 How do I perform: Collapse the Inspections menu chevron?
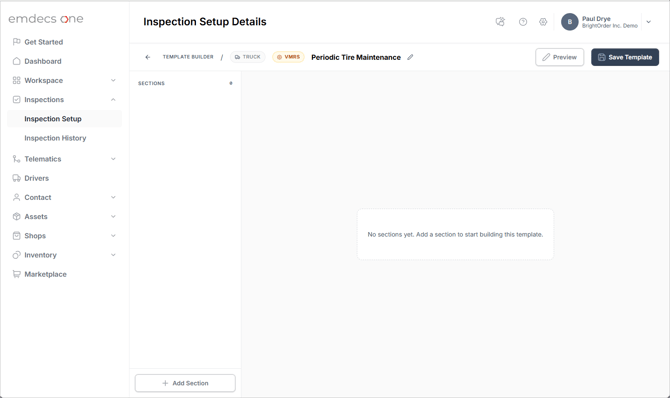pos(113,100)
